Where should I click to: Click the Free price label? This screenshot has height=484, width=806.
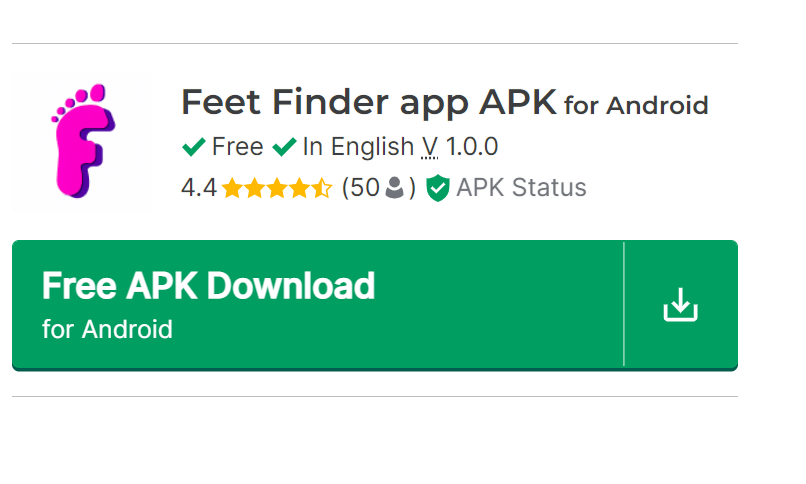[237, 147]
